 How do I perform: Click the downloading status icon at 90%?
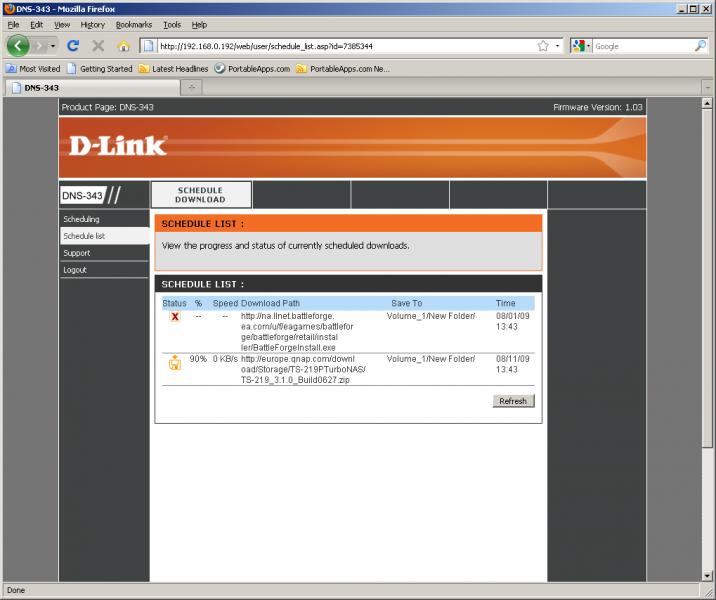(175, 363)
